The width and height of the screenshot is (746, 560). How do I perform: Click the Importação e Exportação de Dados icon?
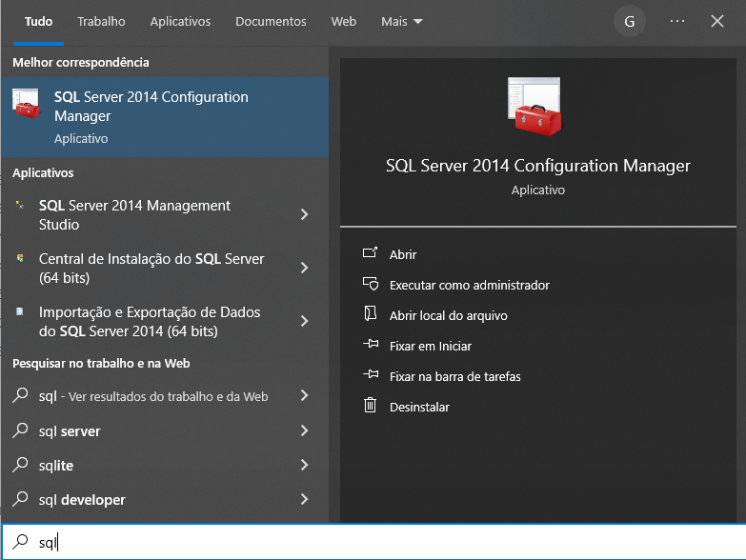click(x=20, y=311)
